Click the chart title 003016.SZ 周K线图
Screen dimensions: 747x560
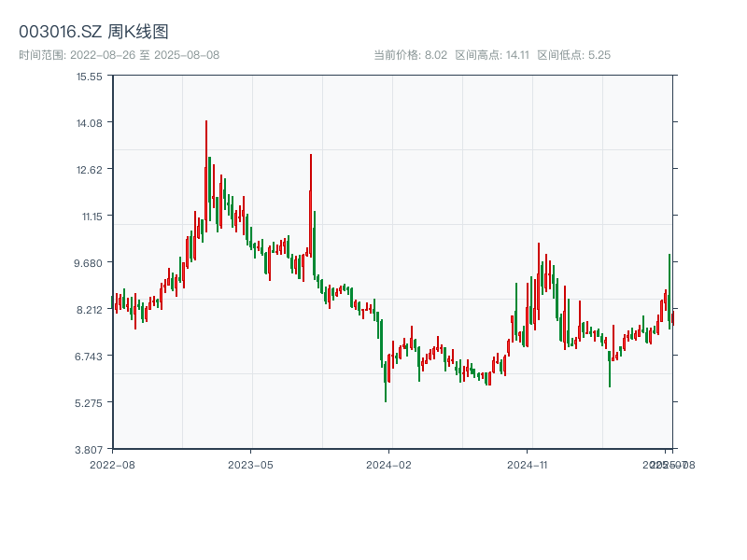coord(93,32)
